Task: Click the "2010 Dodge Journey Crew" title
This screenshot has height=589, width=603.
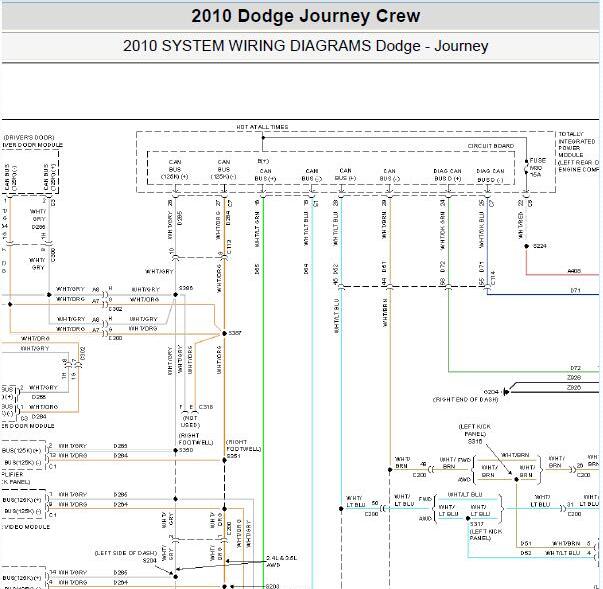Action: coord(306,16)
